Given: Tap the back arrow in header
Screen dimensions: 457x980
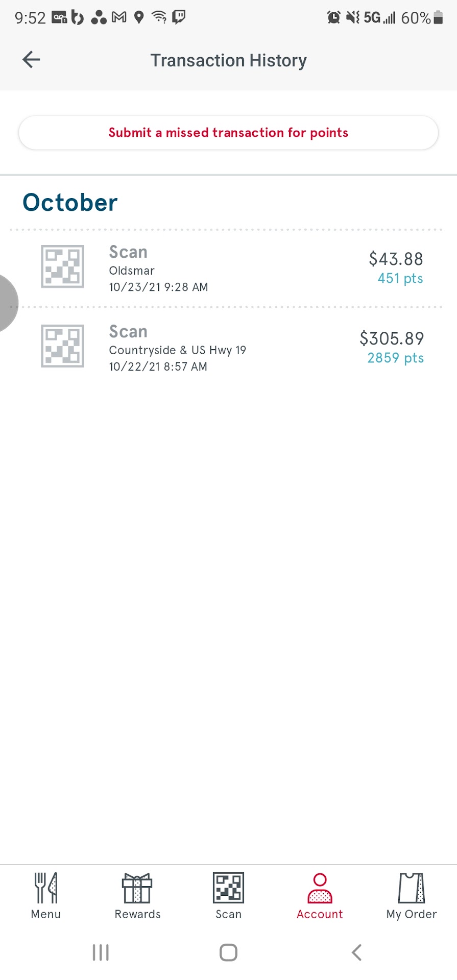Looking at the screenshot, I should tap(31, 60).
